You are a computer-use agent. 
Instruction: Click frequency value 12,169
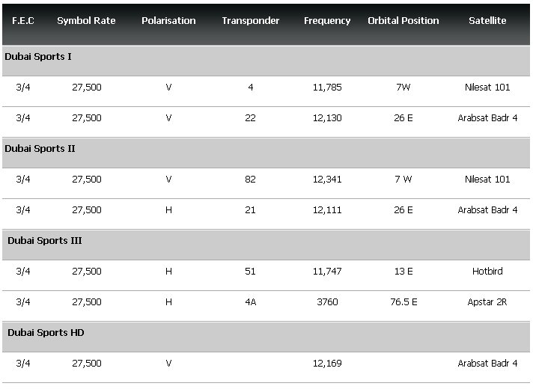pyautogui.click(x=327, y=364)
